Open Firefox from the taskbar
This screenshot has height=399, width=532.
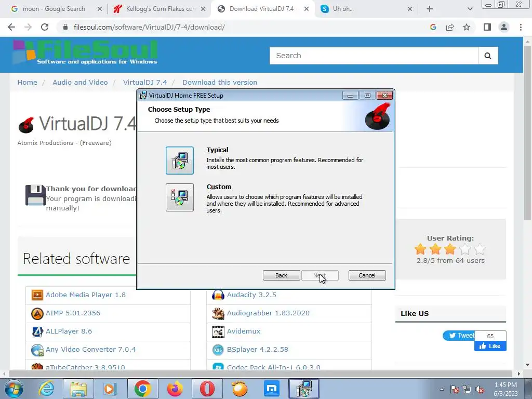pyautogui.click(x=175, y=389)
